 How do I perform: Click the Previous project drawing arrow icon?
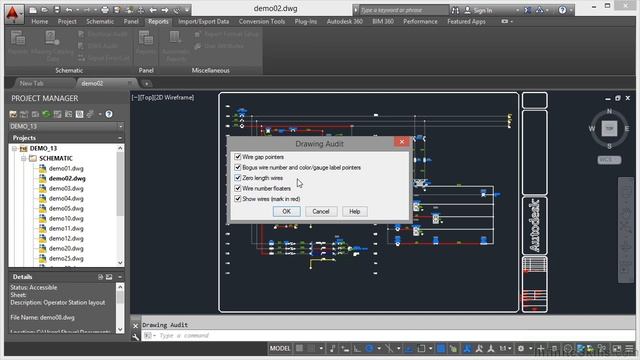tap(153, 10)
